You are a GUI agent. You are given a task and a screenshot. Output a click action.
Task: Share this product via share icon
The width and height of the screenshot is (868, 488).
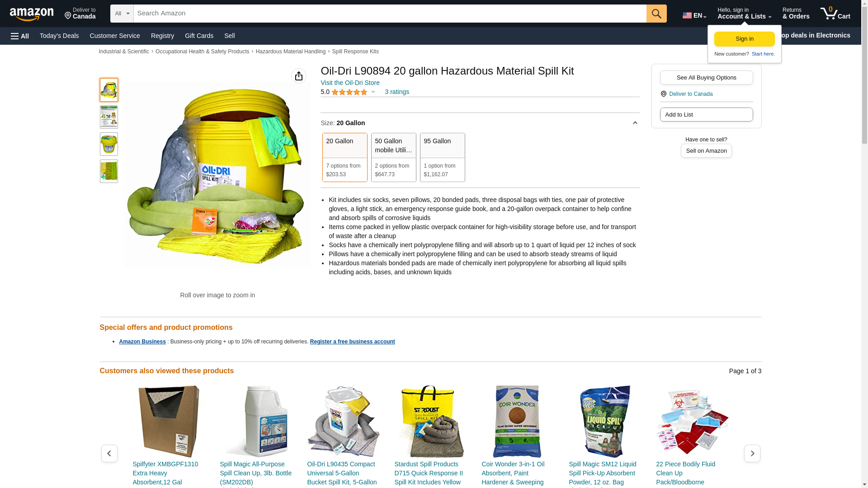[x=299, y=76]
